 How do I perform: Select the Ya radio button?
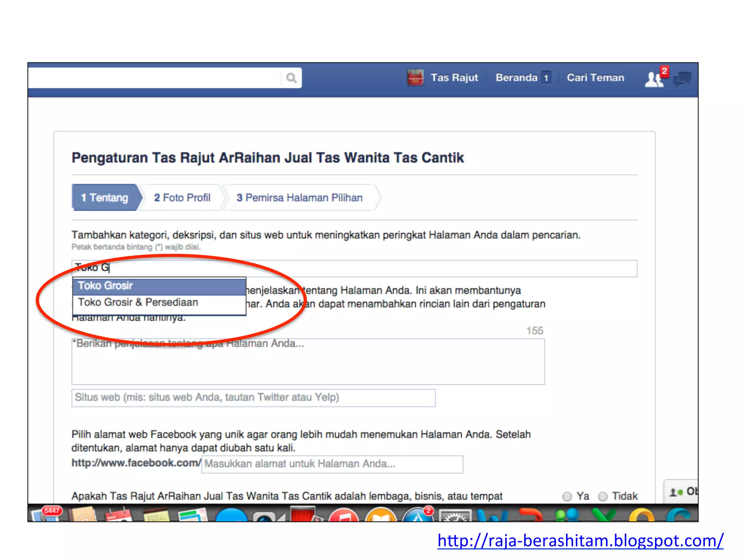click(567, 497)
